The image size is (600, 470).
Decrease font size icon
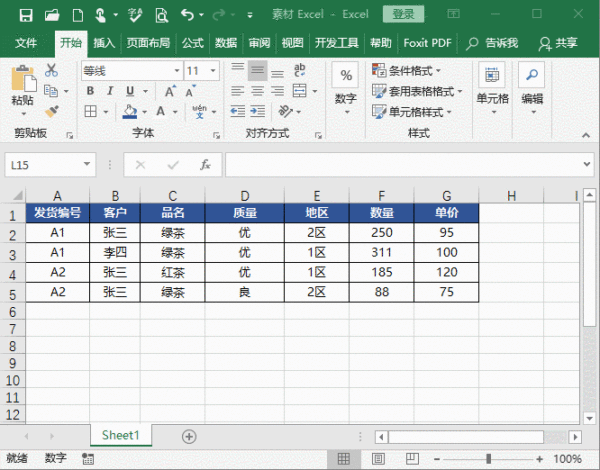[x=190, y=91]
